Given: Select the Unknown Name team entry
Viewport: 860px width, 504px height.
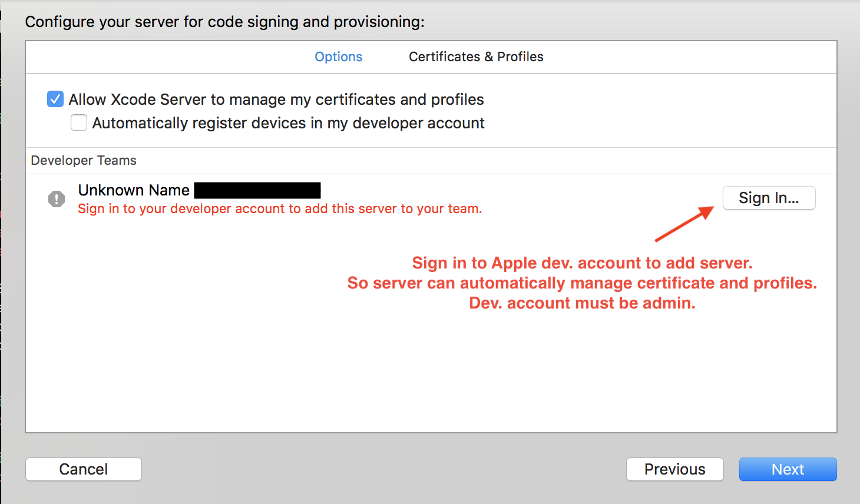Looking at the screenshot, I should (x=134, y=190).
